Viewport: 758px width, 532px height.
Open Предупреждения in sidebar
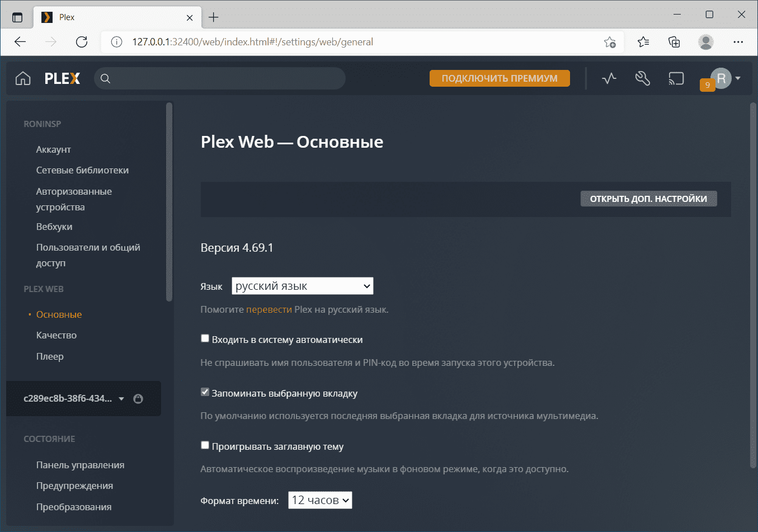tap(75, 486)
